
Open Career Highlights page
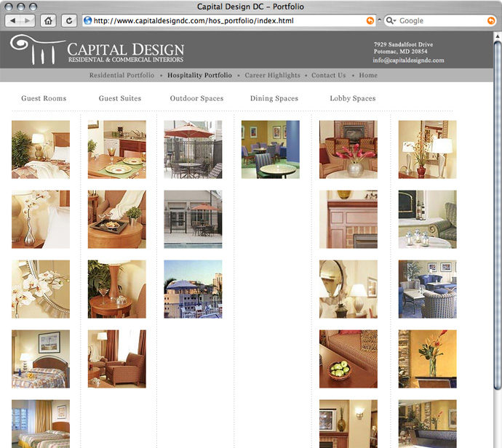(x=272, y=75)
